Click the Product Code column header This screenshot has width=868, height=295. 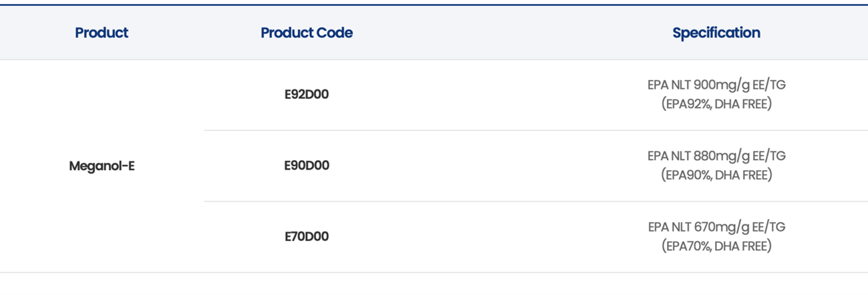pos(307,33)
